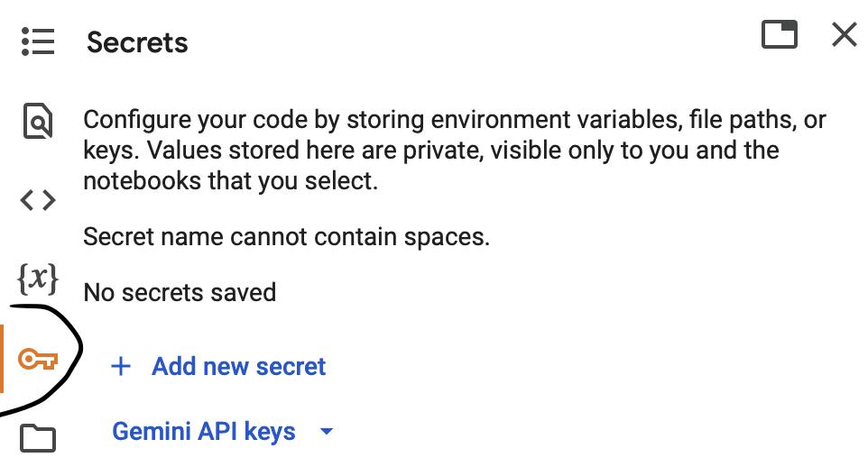Viewport: 868px width, 476px height.
Task: Open the Code snippets angle-brackets icon
Action: (x=38, y=200)
